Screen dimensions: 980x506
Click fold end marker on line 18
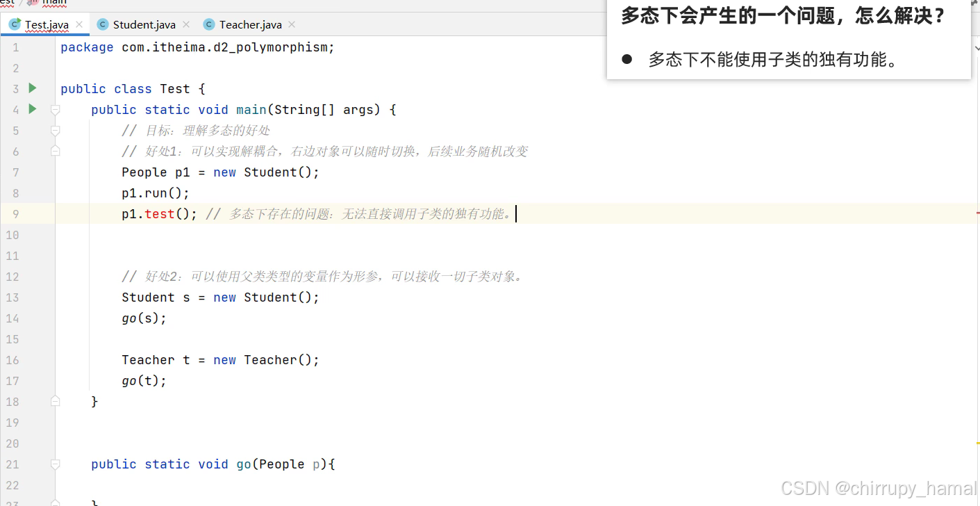55,401
